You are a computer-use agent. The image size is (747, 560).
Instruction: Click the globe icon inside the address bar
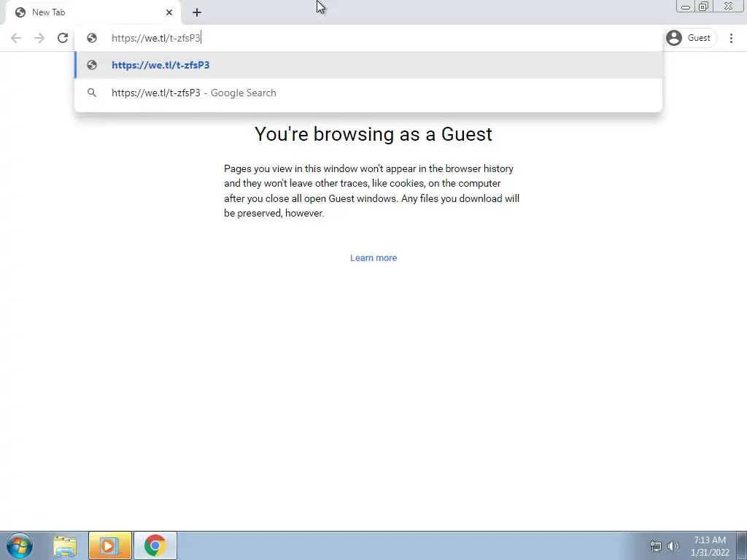click(92, 38)
